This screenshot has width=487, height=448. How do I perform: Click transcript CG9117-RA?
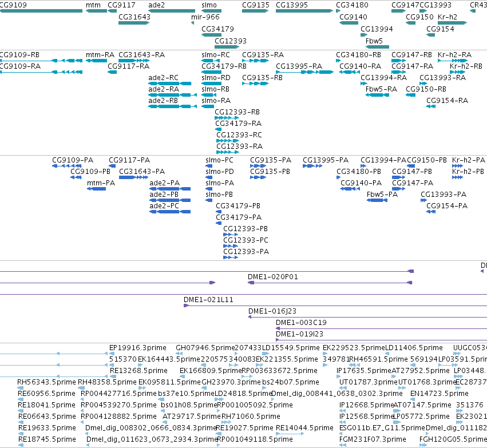pyautogui.click(x=112, y=72)
